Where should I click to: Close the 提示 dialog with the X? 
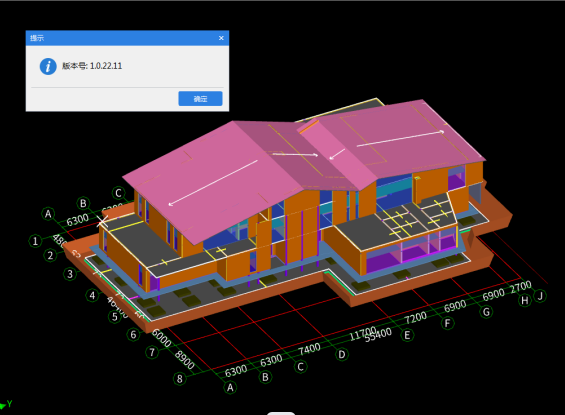[x=221, y=38]
